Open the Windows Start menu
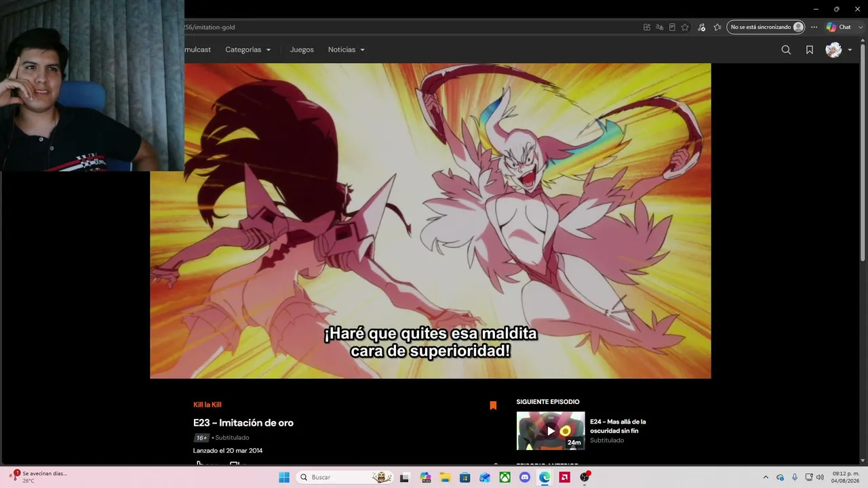Viewport: 868px width, 488px height. pyautogui.click(x=284, y=477)
